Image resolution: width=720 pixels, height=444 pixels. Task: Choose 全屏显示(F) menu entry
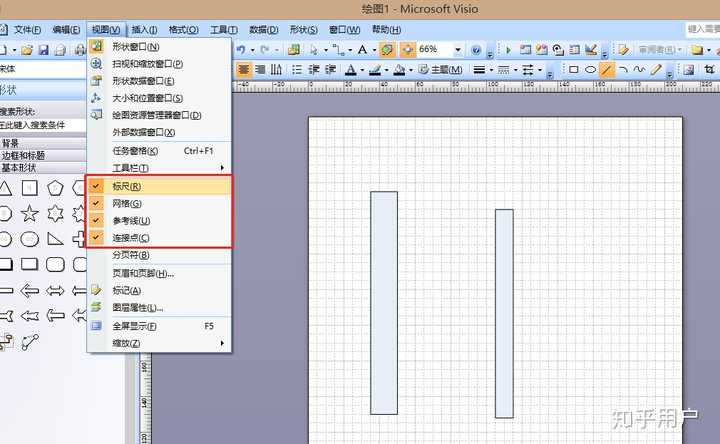[159, 326]
